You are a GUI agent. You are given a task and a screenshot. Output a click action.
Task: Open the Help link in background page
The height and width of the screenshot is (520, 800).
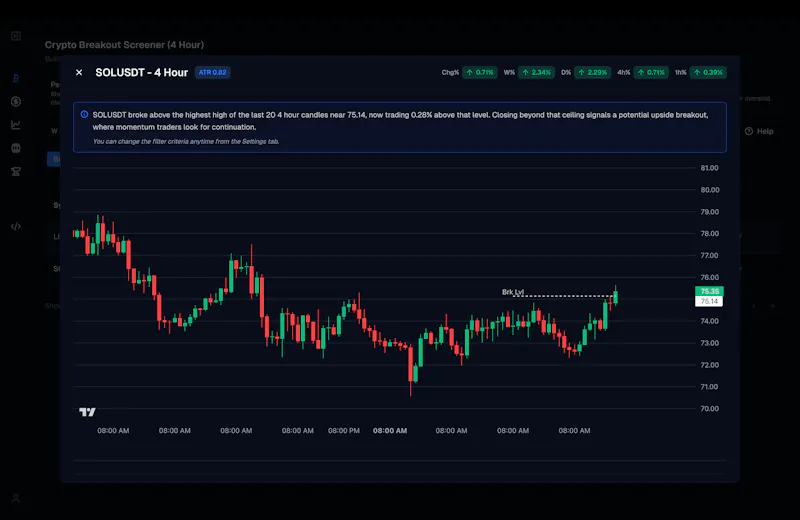point(759,131)
